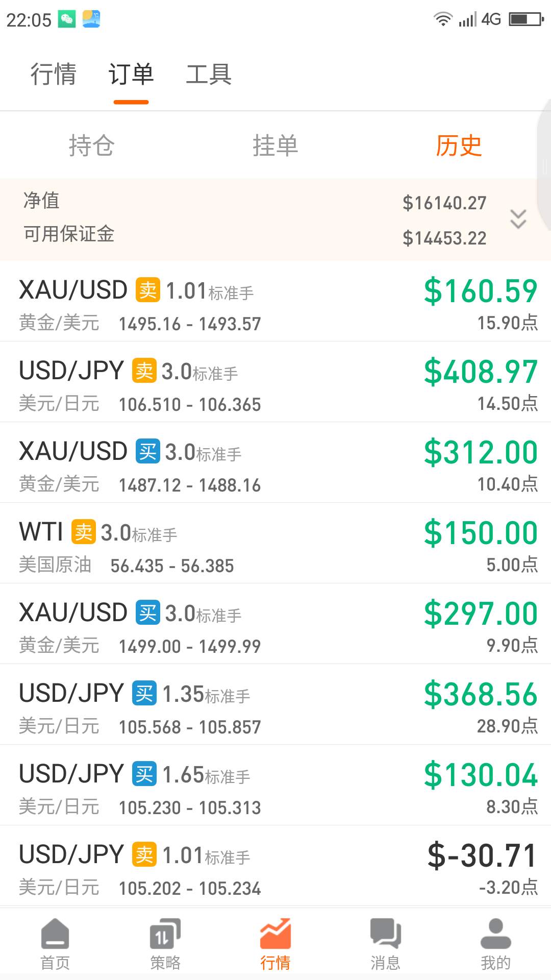Tap the gallery notification icon in status bar
This screenshot has width=551, height=980.
[91, 19]
